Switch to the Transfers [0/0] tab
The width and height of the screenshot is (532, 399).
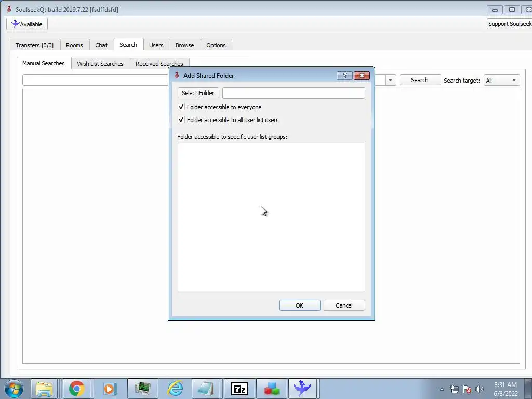tap(35, 45)
